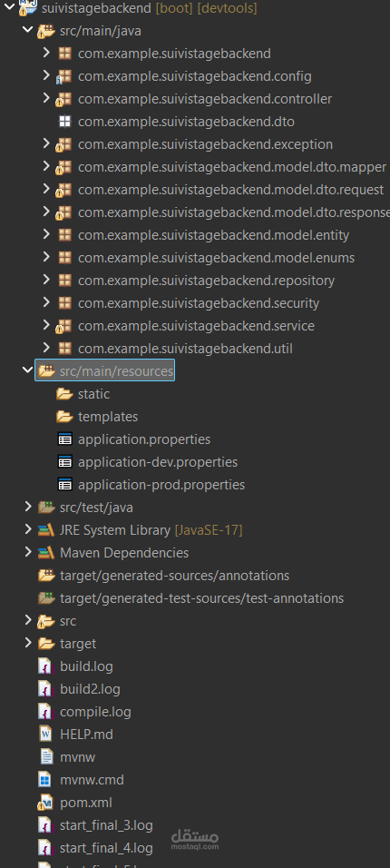This screenshot has width=390, height=868.
Task: Expand the suivistagebackend.exception package
Action: [x=46, y=144]
